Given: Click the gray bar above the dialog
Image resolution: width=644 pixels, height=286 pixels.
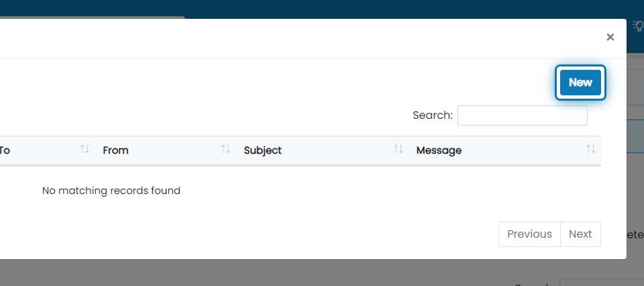Looking at the screenshot, I should coord(92,17).
